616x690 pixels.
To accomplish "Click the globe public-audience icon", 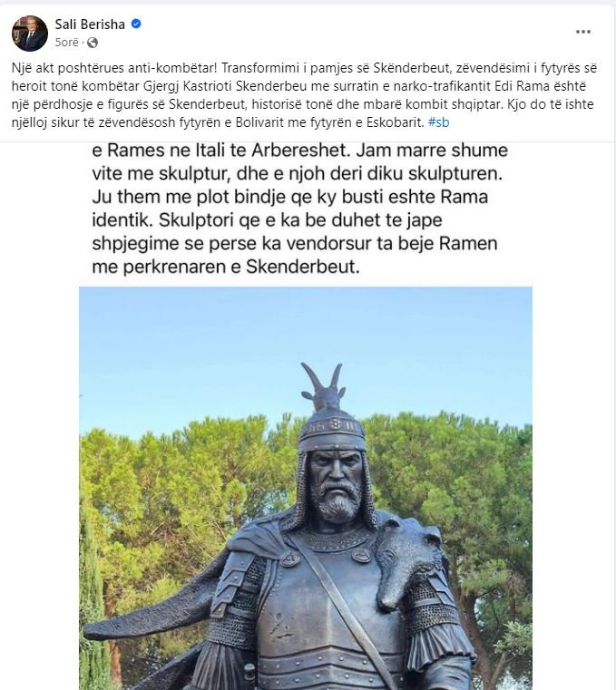I will 93,43.
